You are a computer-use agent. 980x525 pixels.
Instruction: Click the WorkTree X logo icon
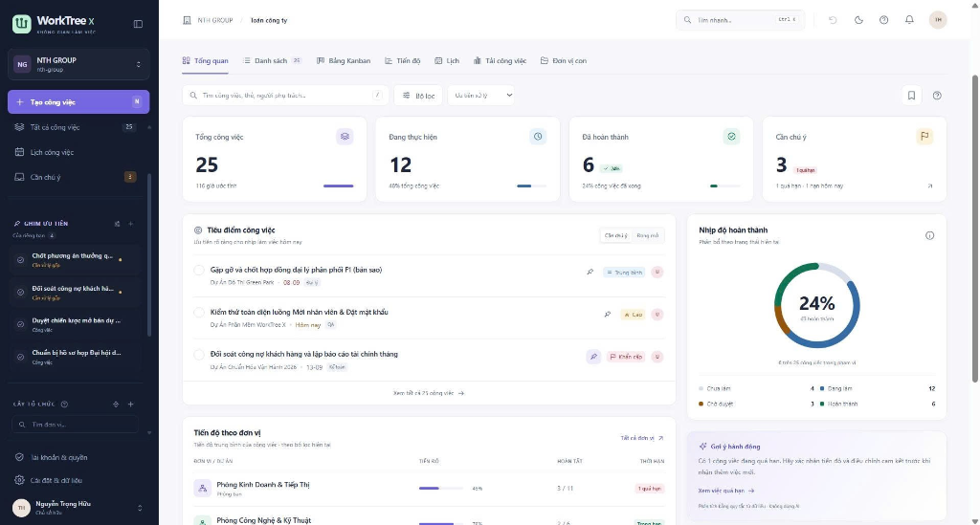(x=21, y=24)
